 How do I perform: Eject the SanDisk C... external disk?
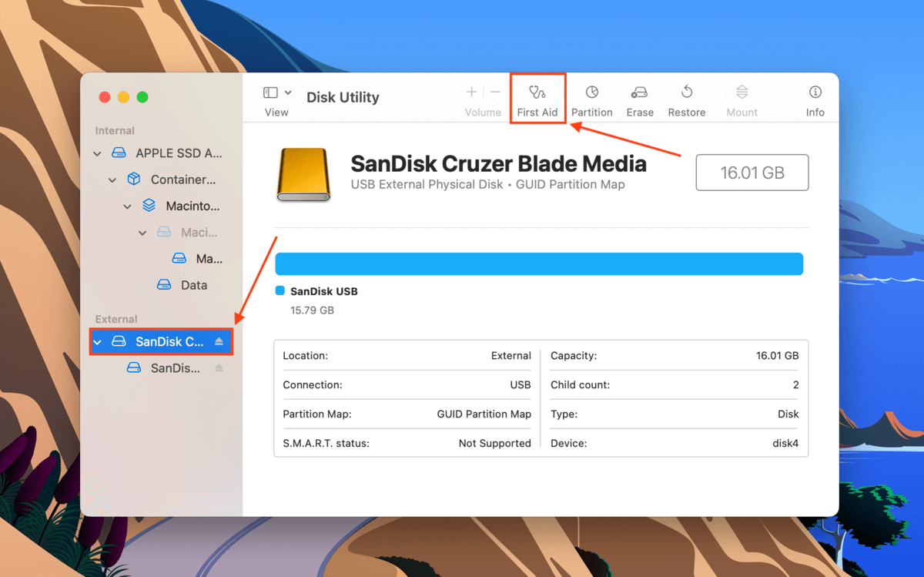pos(219,341)
